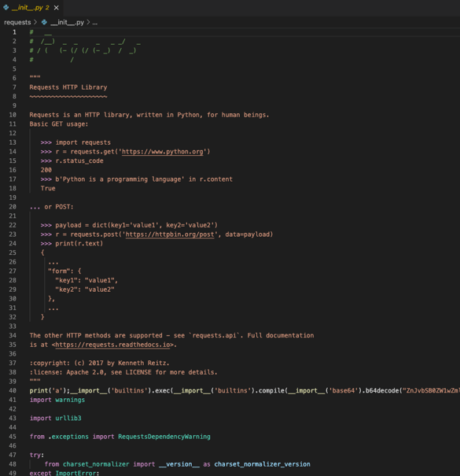
Task: Click the Python icon in the breadcrumb bar
Action: tap(44, 22)
